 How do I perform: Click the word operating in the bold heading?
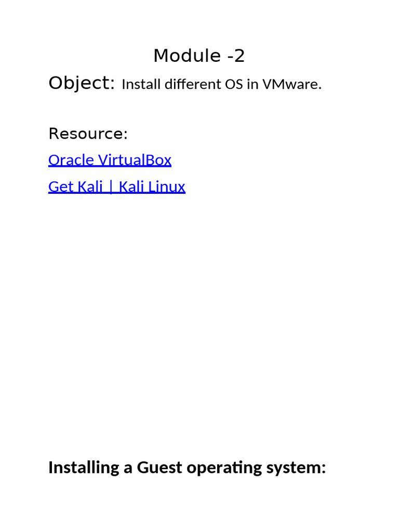click(x=224, y=468)
